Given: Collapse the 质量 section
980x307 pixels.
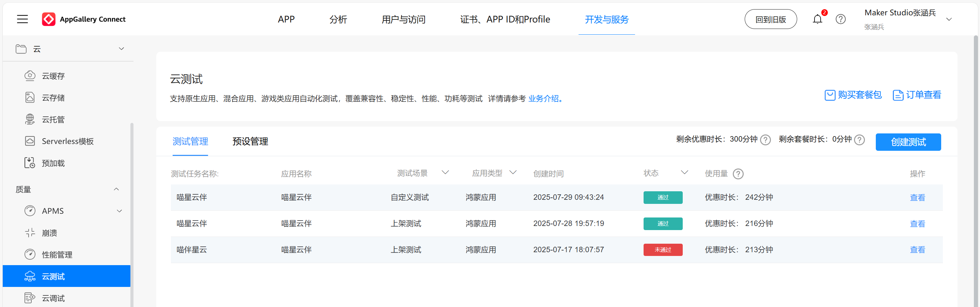Looking at the screenshot, I should click(x=116, y=189).
